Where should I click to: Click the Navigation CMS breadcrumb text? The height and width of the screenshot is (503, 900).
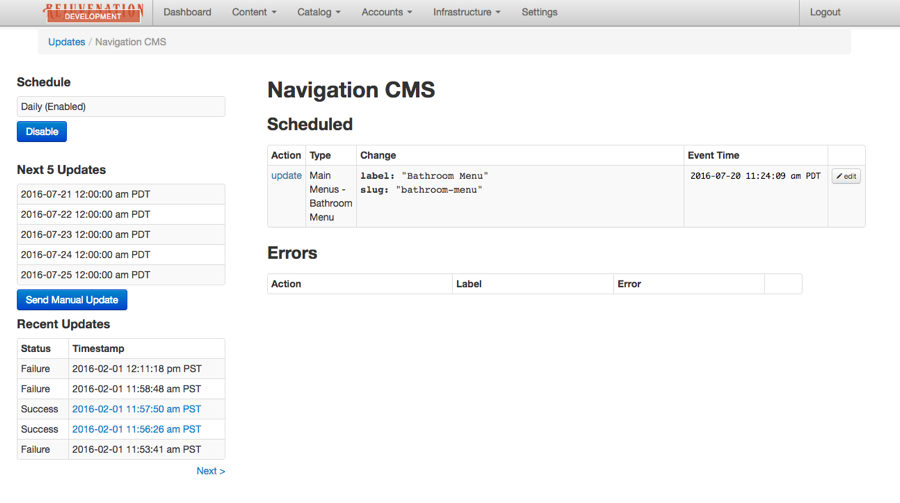coord(130,42)
